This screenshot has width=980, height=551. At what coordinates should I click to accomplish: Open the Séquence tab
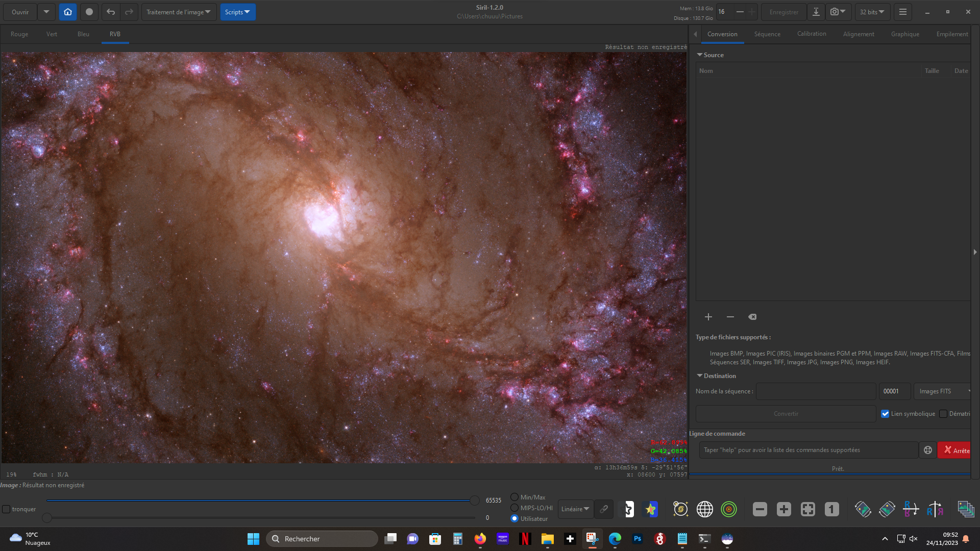[767, 34]
